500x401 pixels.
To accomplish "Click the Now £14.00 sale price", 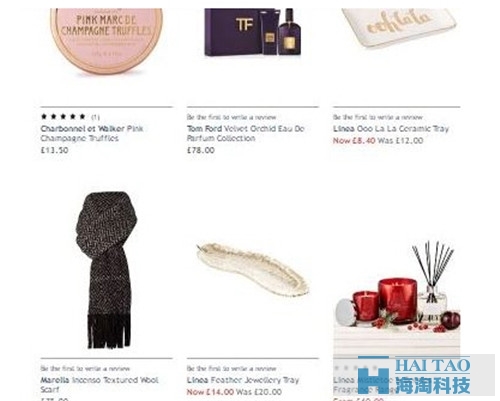I will pos(210,392).
